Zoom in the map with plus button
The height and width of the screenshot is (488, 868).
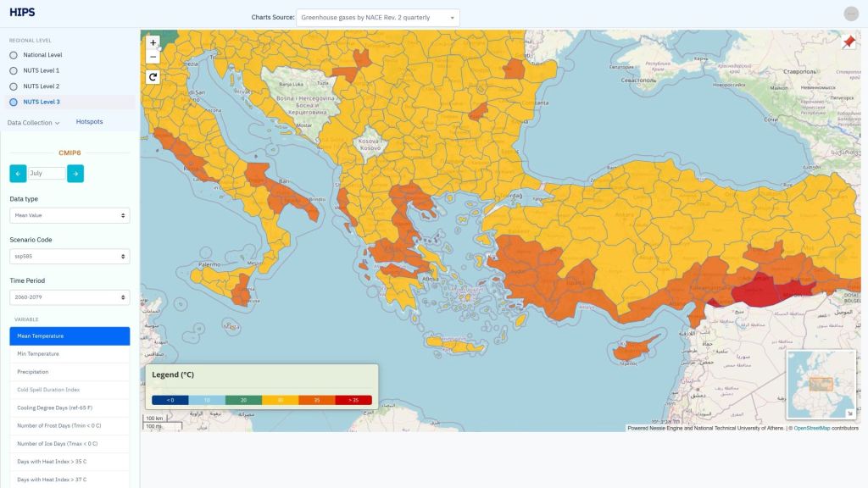[153, 42]
